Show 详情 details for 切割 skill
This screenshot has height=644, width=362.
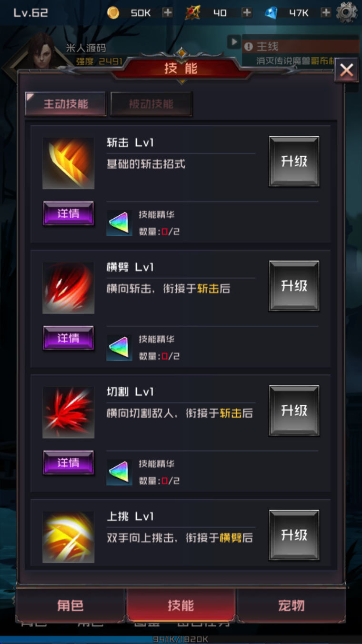click(x=68, y=463)
